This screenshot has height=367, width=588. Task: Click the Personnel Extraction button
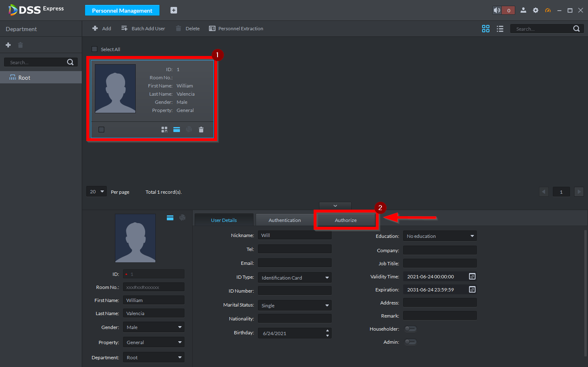[236, 29]
